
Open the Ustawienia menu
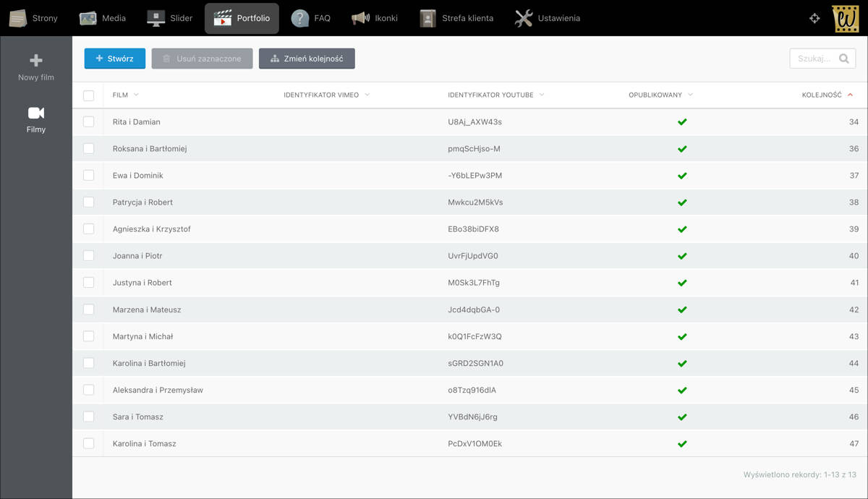(548, 18)
